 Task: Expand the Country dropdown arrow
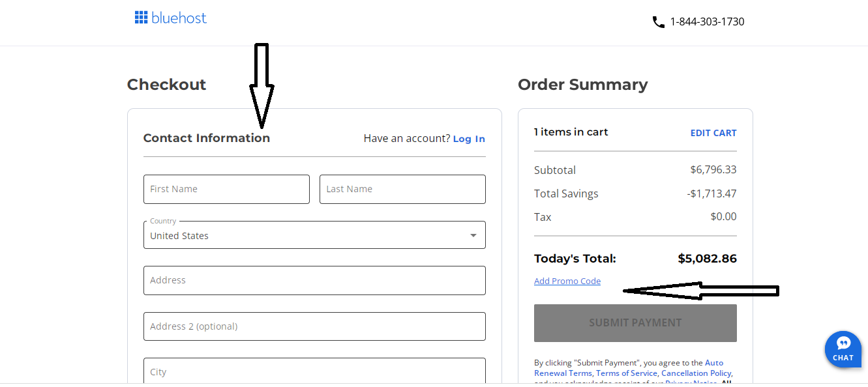point(473,235)
